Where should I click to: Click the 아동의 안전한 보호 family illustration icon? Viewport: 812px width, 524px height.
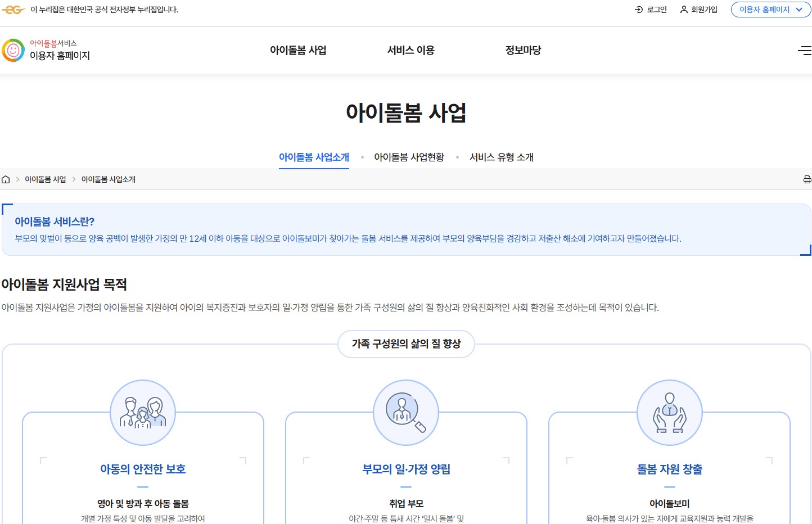[x=142, y=412]
